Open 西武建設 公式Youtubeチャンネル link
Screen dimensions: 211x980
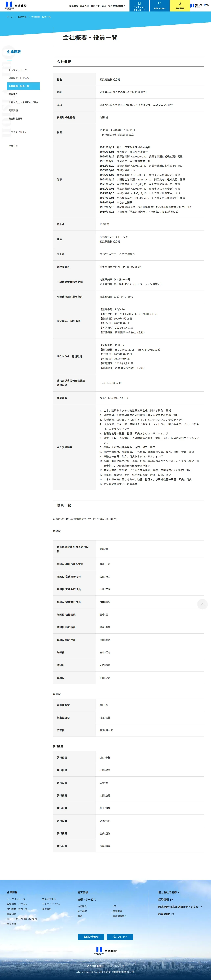point(178,907)
